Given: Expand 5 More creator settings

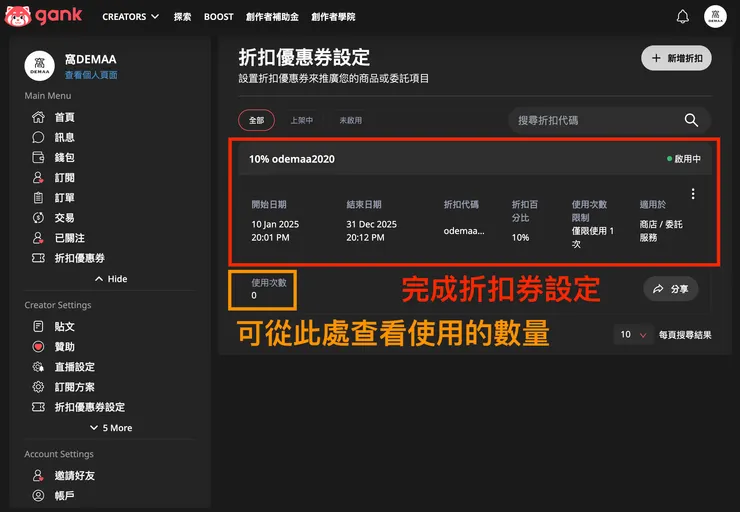Looking at the screenshot, I should coord(111,428).
